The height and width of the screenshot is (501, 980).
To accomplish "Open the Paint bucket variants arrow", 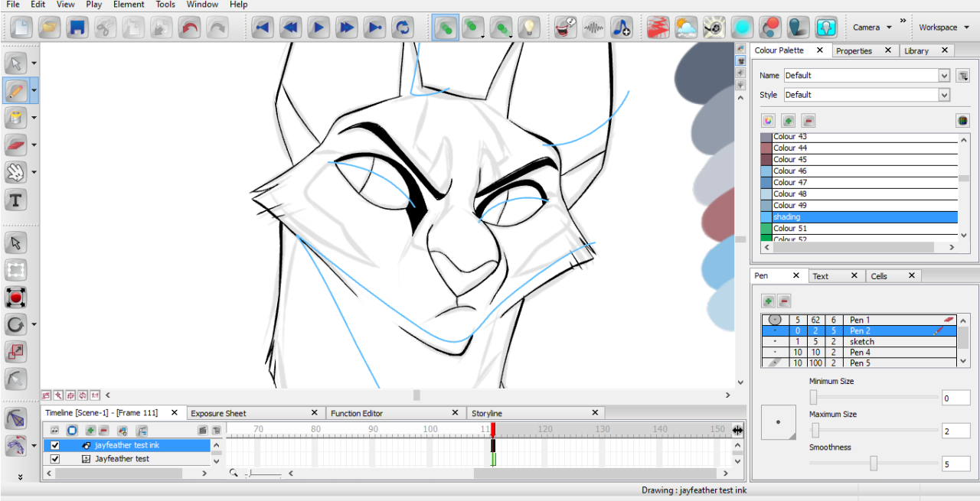I will pos(34,119).
